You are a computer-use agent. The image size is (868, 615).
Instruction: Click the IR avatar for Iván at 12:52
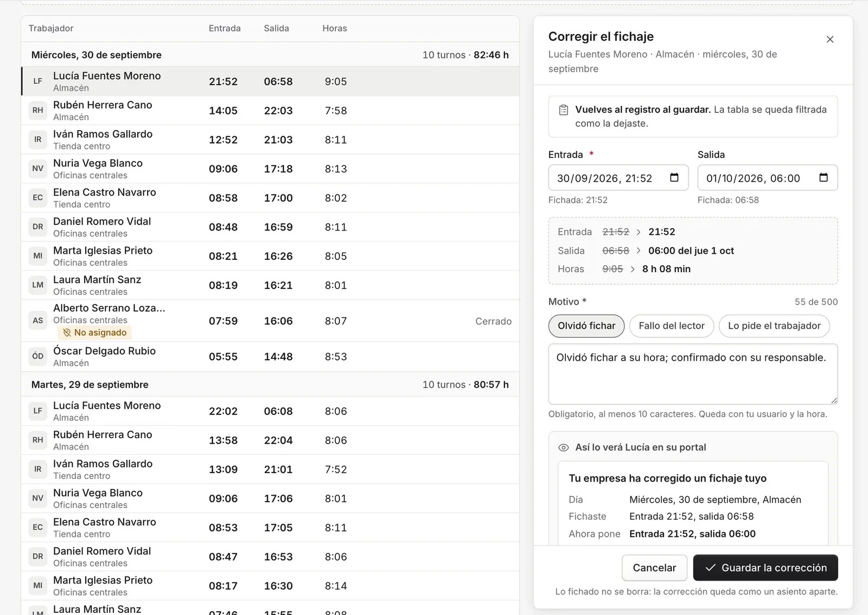pos(38,140)
